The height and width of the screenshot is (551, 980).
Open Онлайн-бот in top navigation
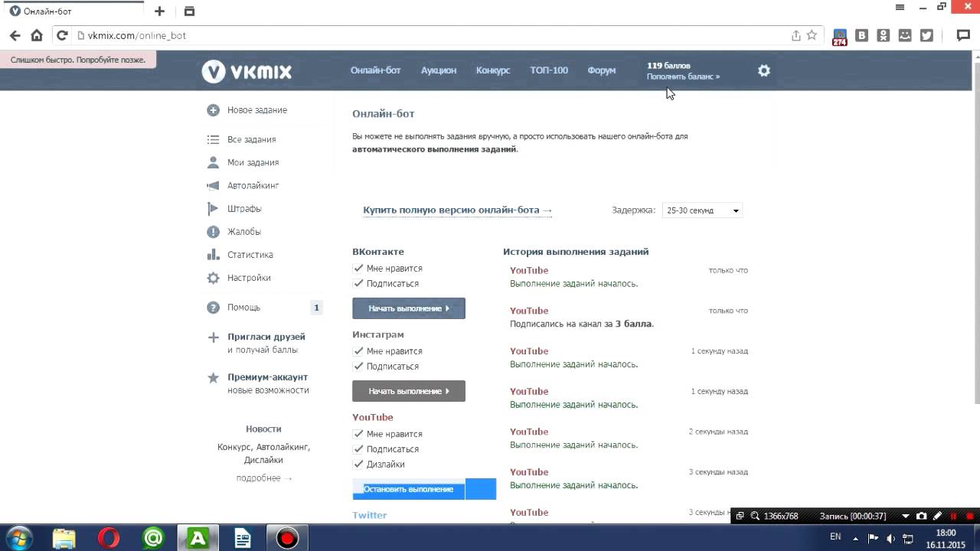(x=375, y=70)
